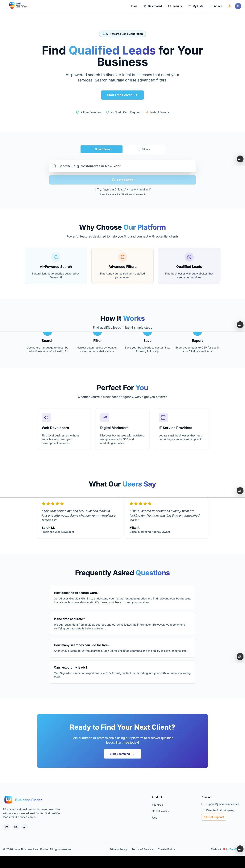Click inside the search input field

click(x=122, y=166)
